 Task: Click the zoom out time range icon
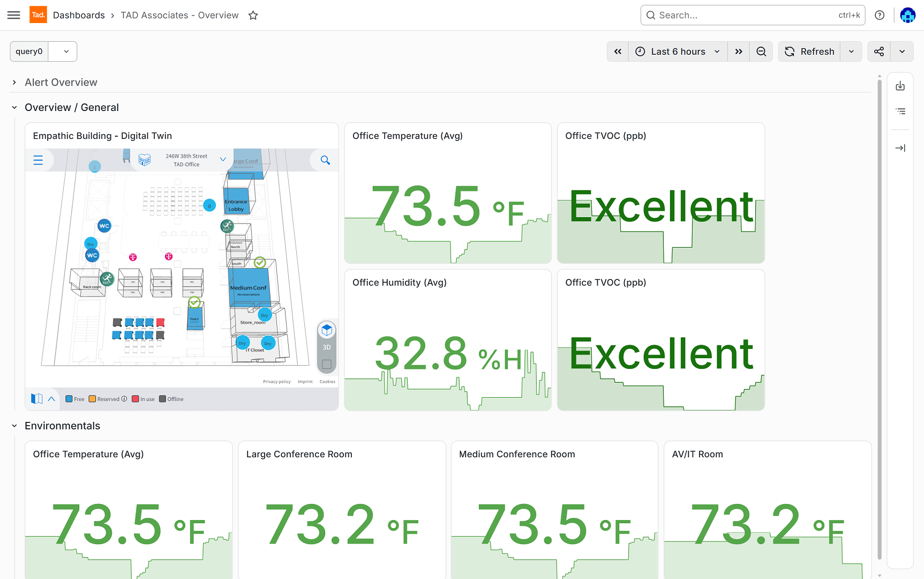pyautogui.click(x=761, y=51)
